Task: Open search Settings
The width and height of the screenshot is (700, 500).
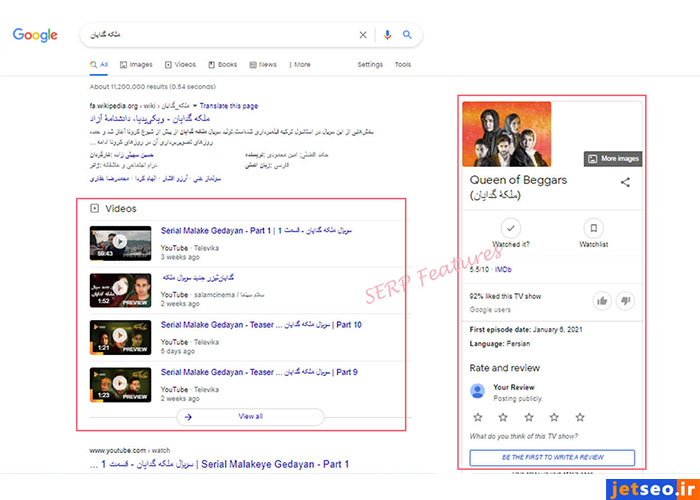Action: (x=370, y=65)
